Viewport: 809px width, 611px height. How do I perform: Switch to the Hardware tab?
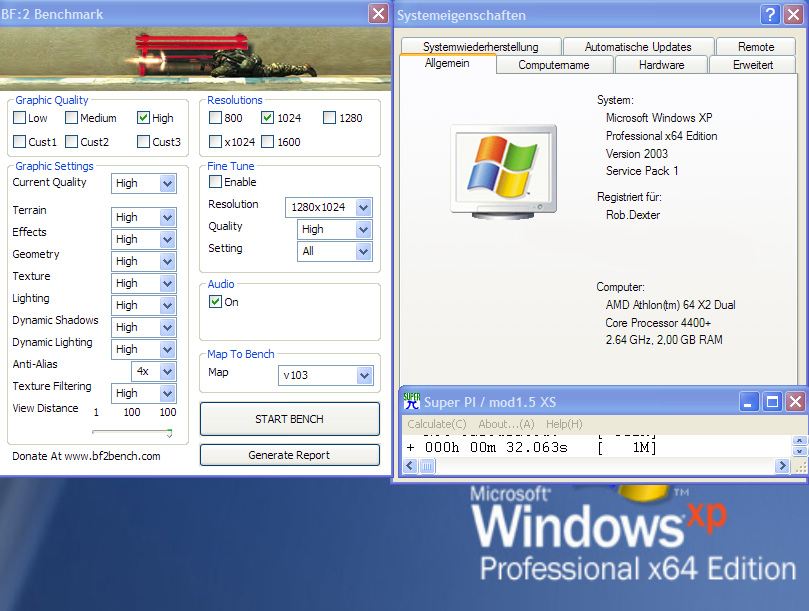pyautogui.click(x=661, y=65)
